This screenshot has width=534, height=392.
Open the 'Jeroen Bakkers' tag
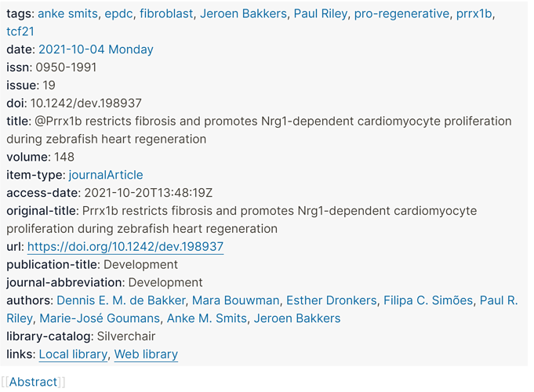click(244, 13)
